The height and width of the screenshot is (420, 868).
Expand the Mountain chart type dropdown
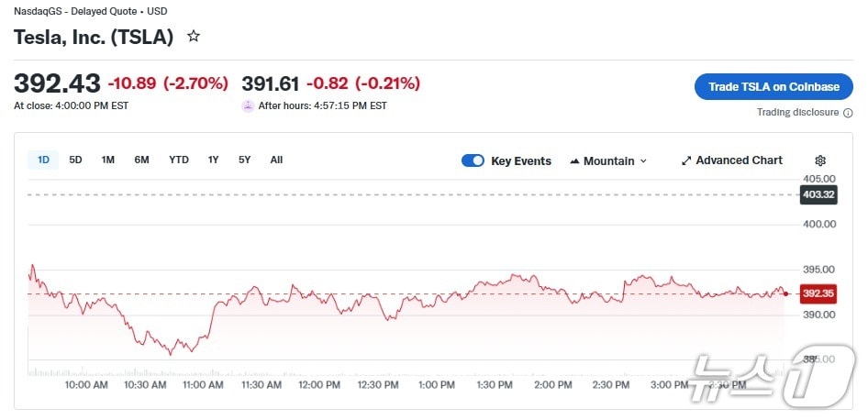[643, 161]
